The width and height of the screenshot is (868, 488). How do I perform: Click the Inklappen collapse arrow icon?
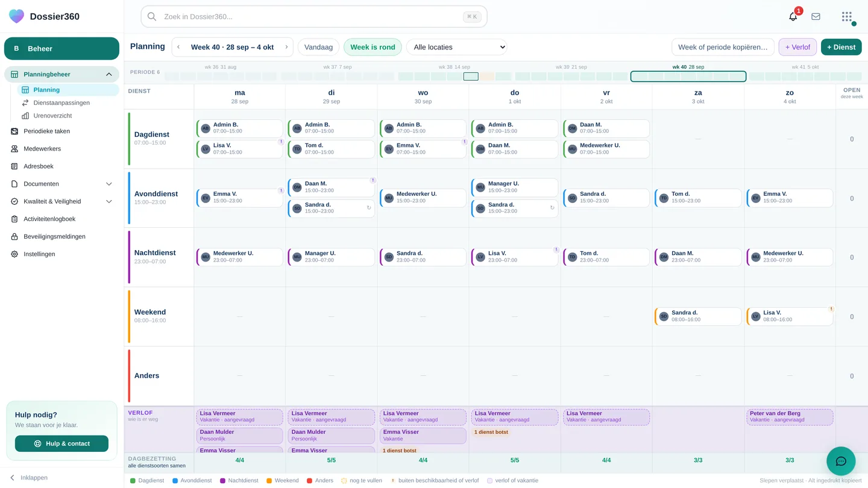[12, 478]
